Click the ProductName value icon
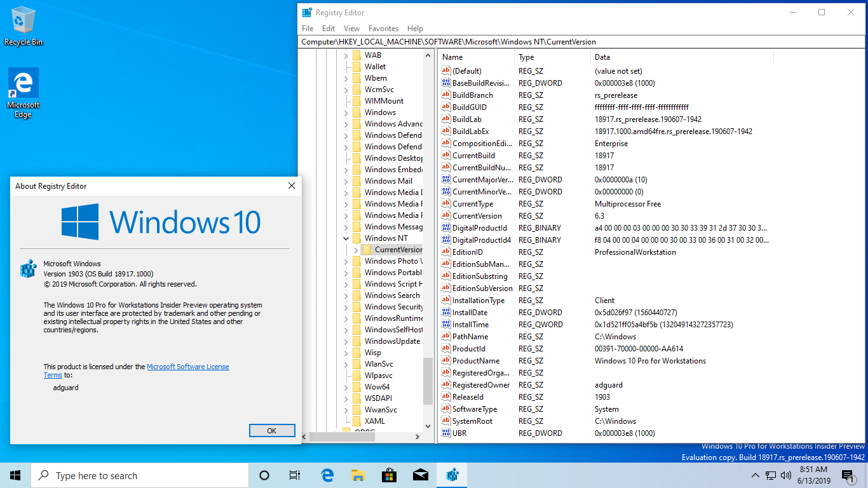 coord(446,361)
